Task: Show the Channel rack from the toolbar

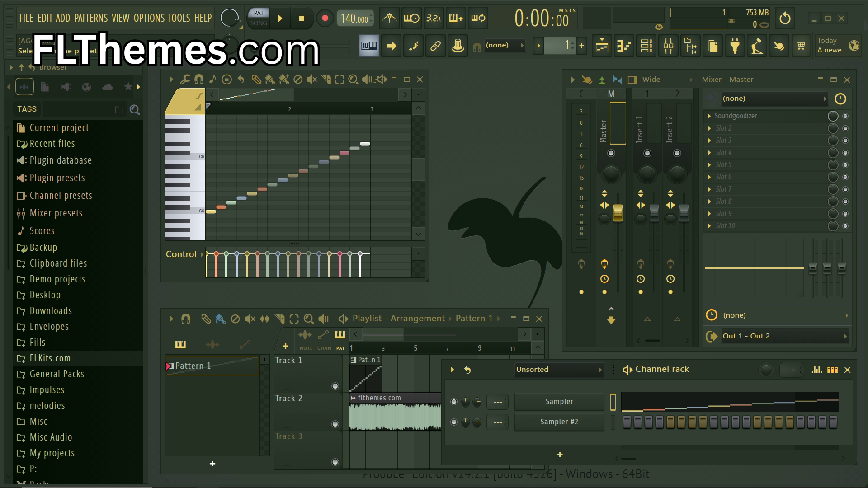Action: click(646, 46)
